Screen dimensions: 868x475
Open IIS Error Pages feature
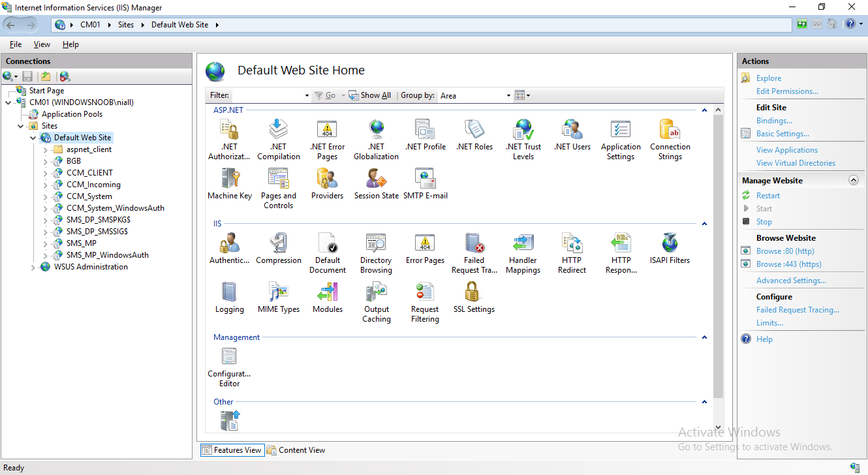point(426,249)
